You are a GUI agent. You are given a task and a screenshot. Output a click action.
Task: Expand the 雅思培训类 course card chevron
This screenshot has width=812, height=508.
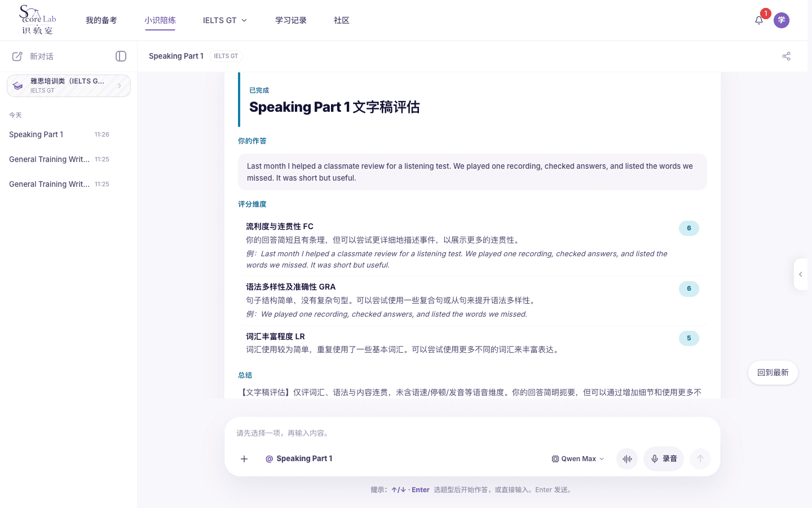click(120, 86)
